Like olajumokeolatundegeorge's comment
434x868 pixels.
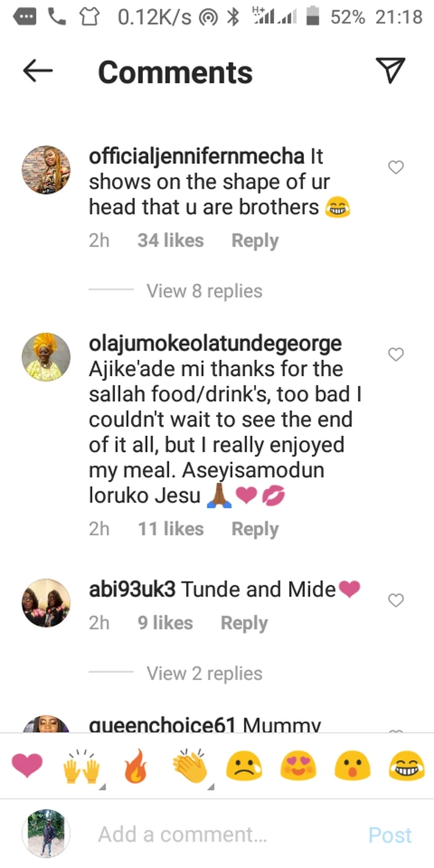pos(395,354)
